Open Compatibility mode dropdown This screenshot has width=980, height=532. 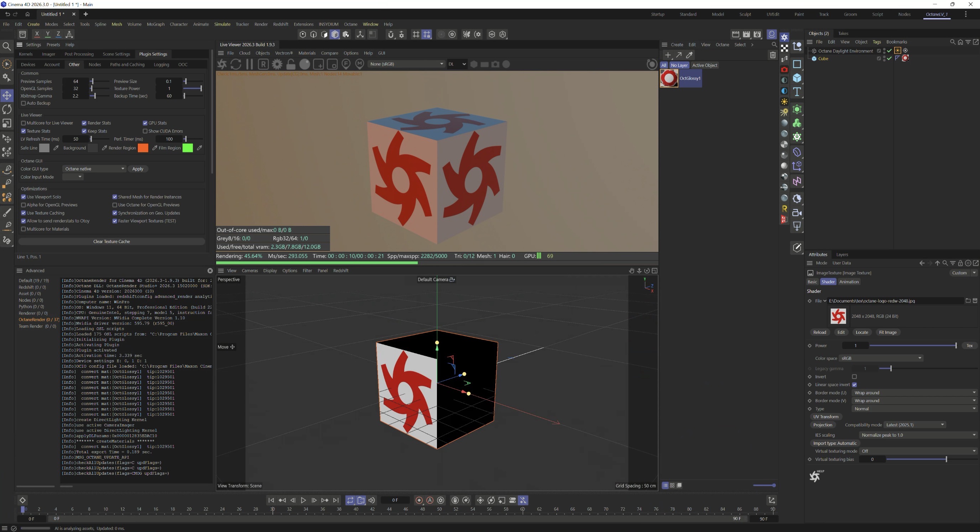[x=914, y=425]
